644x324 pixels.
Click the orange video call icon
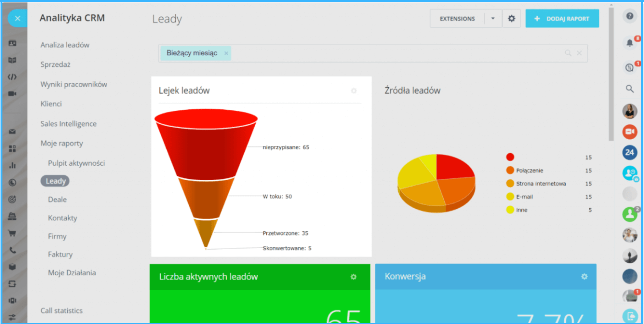[630, 132]
